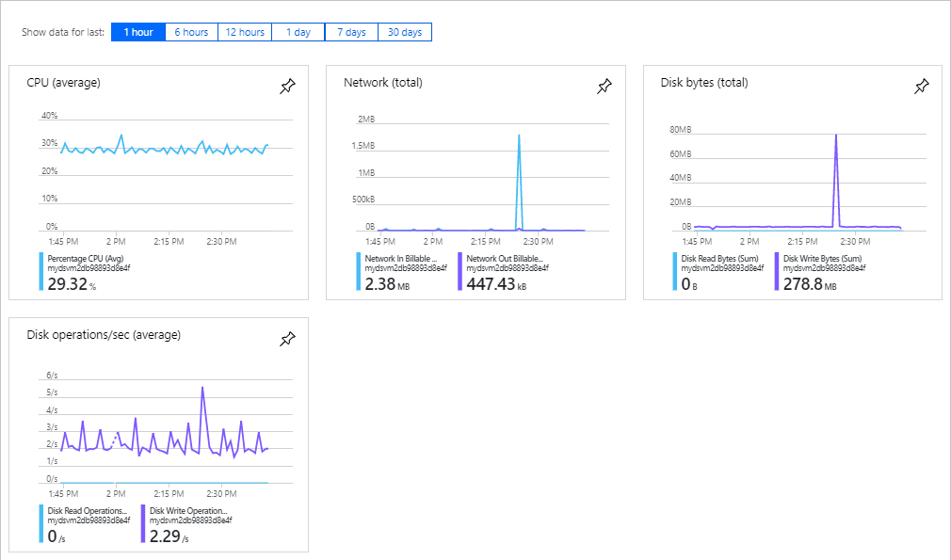Pin the Disk operations/sec (average) chart
This screenshot has width=951, height=560.
coord(287,339)
